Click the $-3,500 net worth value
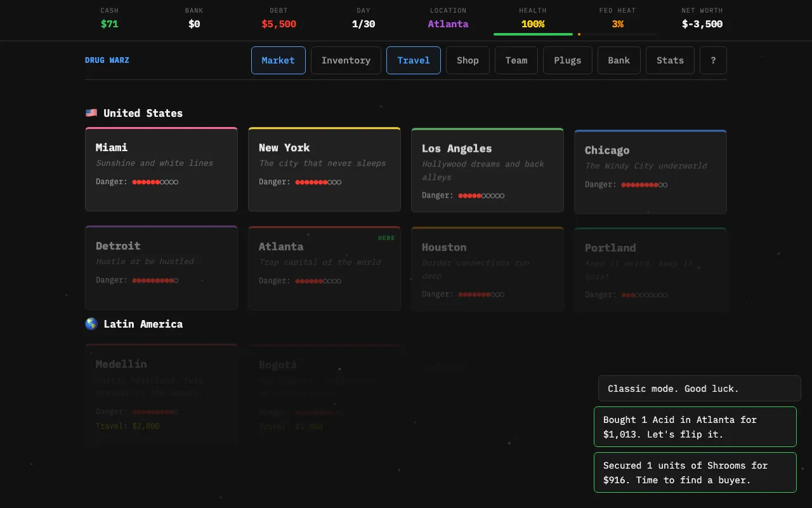The width and height of the screenshot is (812, 508). [702, 24]
